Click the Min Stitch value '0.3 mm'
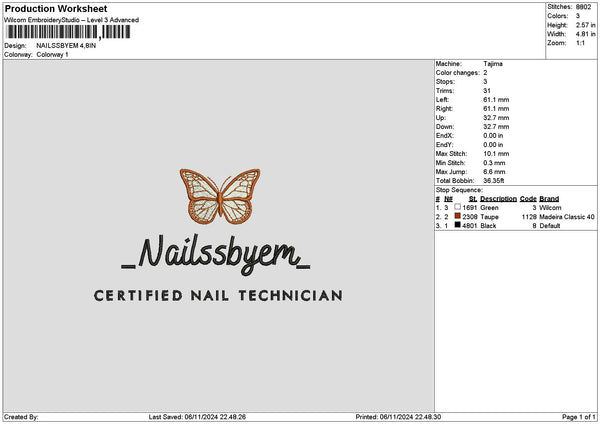Screen dimensions: 600x424 pyautogui.click(x=494, y=163)
